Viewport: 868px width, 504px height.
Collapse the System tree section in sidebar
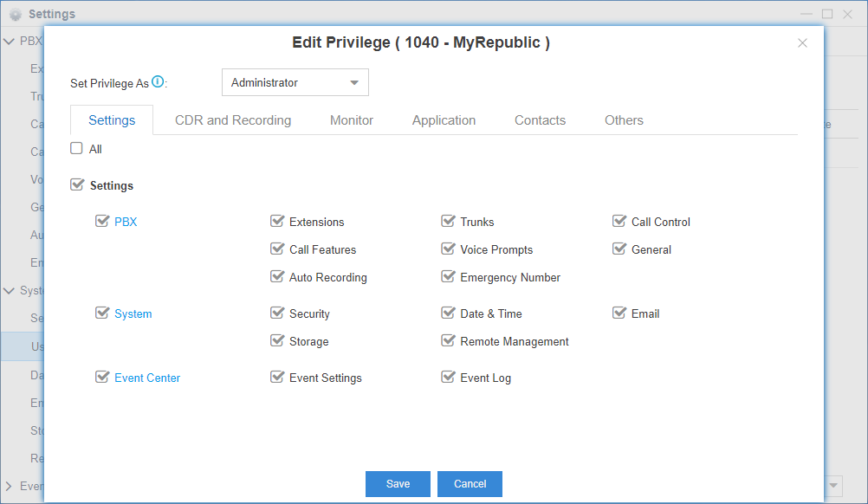(10, 290)
